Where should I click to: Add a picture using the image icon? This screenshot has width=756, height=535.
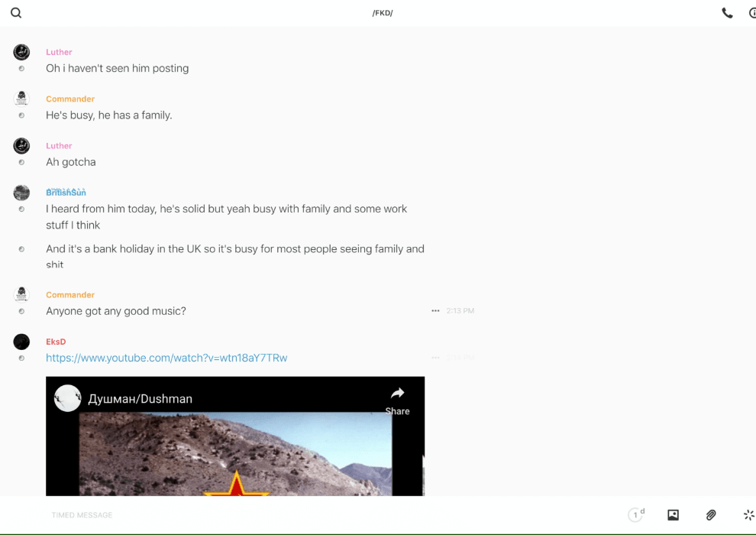coord(673,515)
